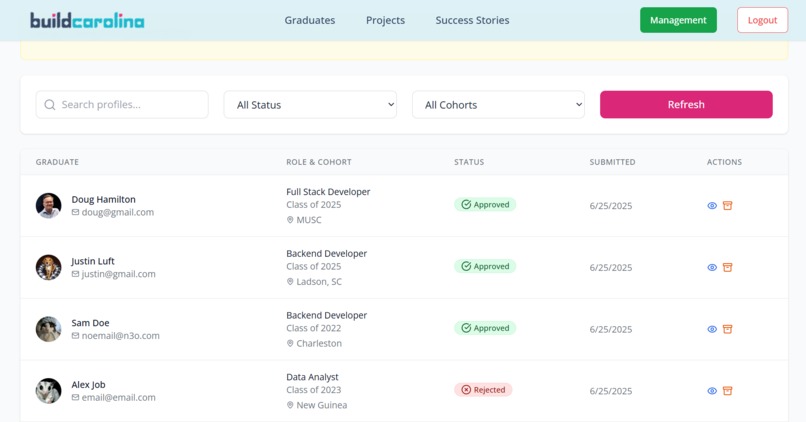806x422 pixels.
Task: View Doug Hamilton's profile with eye icon
Action: click(712, 206)
